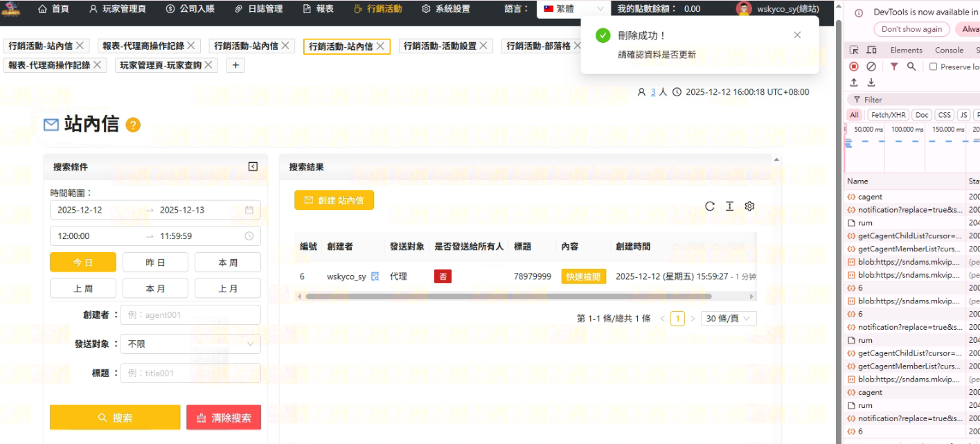This screenshot has width=980, height=444.
Task: Dismiss the delete success notification
Action: tap(797, 35)
